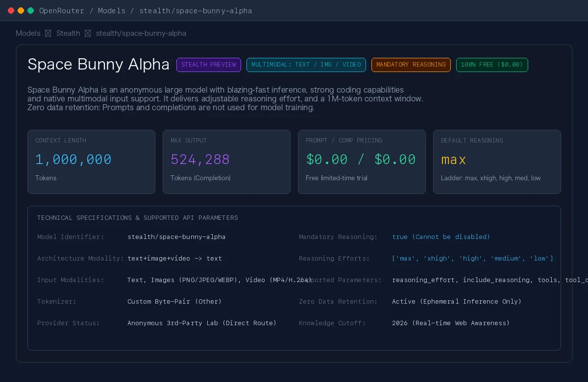Select the 1,000,000 context length value
Screen dimensions: 588x382
tap(73, 159)
